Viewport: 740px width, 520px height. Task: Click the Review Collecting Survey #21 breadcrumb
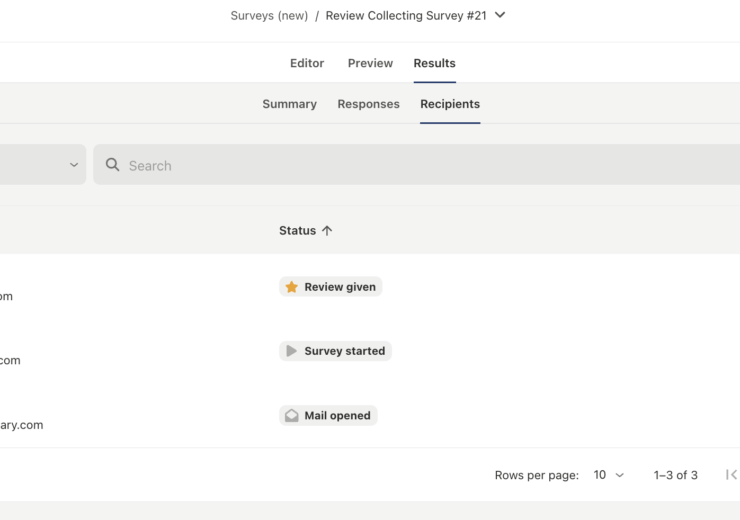[406, 16]
